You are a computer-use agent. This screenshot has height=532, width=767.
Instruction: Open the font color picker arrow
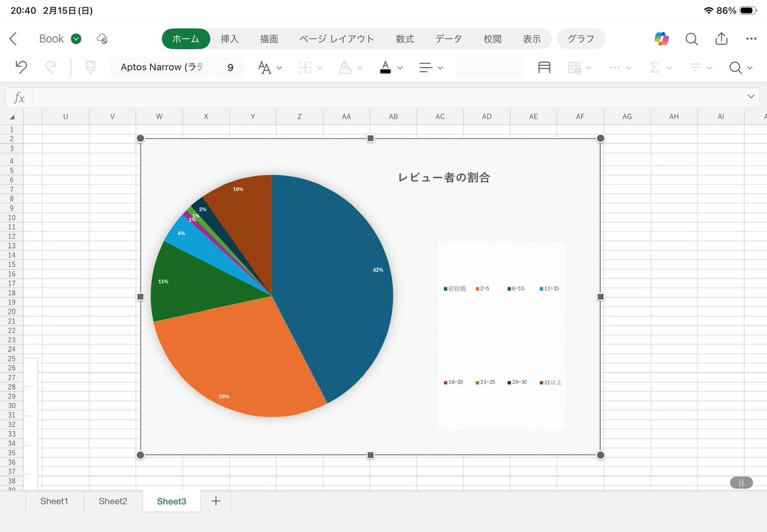click(400, 68)
